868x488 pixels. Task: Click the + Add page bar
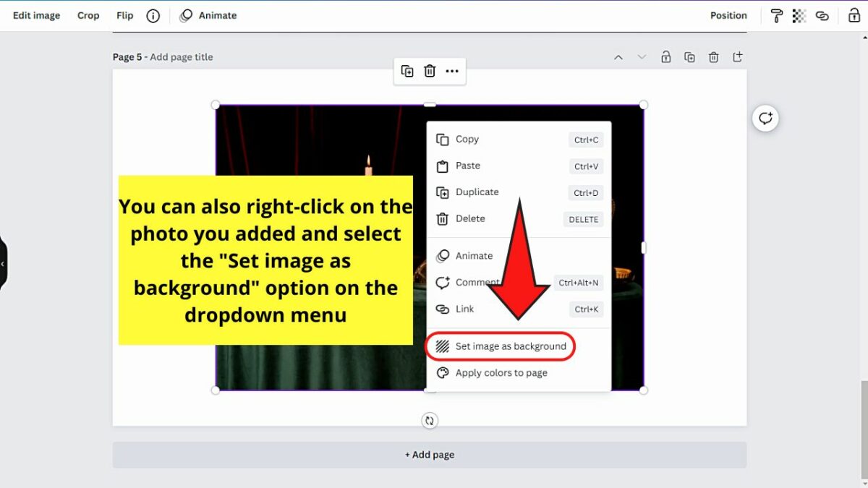click(430, 455)
